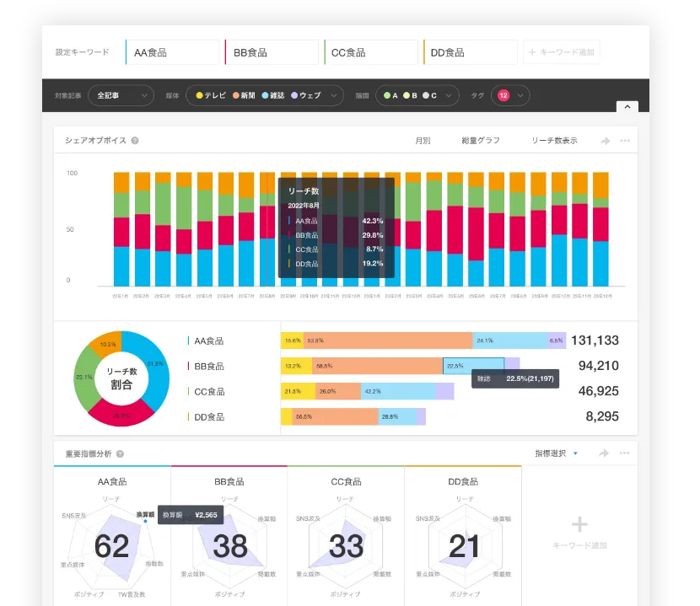Click the キーワード追加 button at top
The width and height of the screenshot is (700, 606).
562,52
